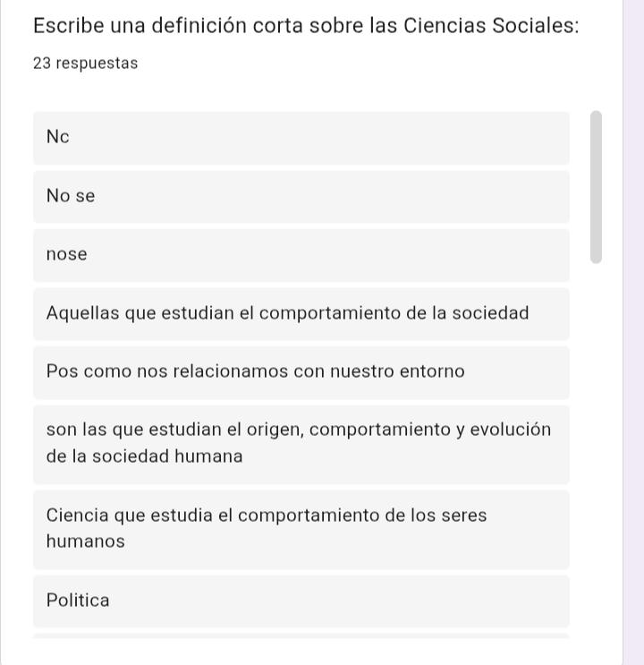Click the line "de la sociedad humana"
Screen dimensions: 644x665
[x=144, y=456]
